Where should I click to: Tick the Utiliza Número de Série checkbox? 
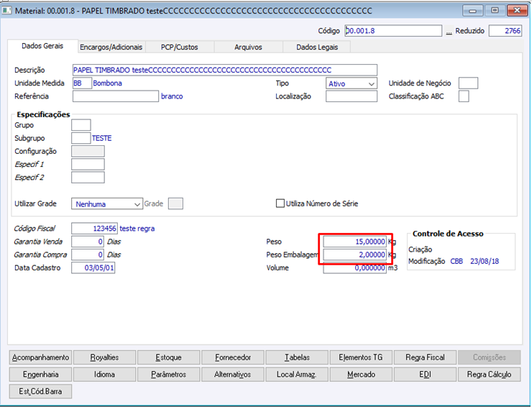[280, 203]
